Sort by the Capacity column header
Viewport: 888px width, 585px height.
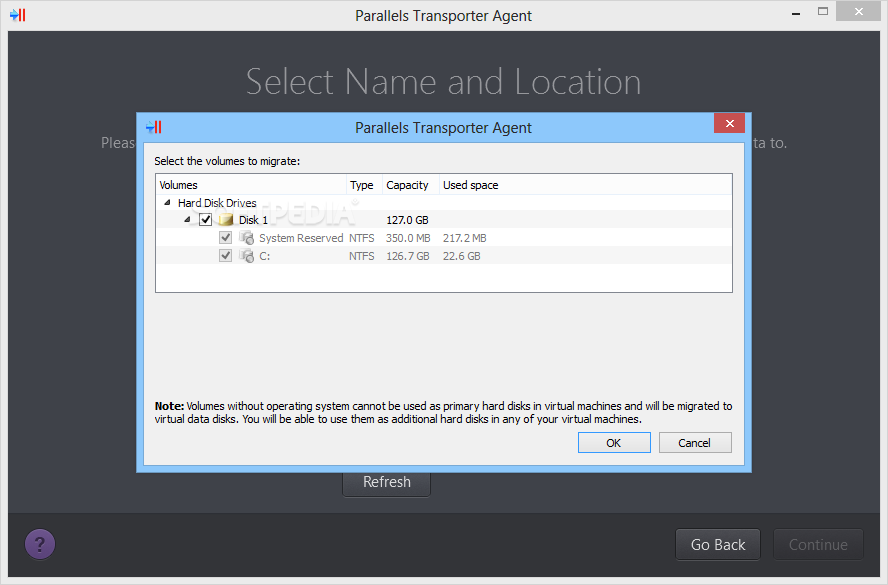(x=411, y=185)
